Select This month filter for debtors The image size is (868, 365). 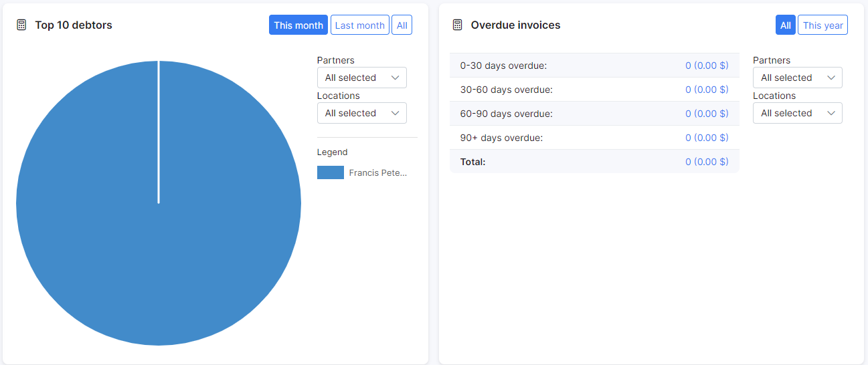[298, 25]
